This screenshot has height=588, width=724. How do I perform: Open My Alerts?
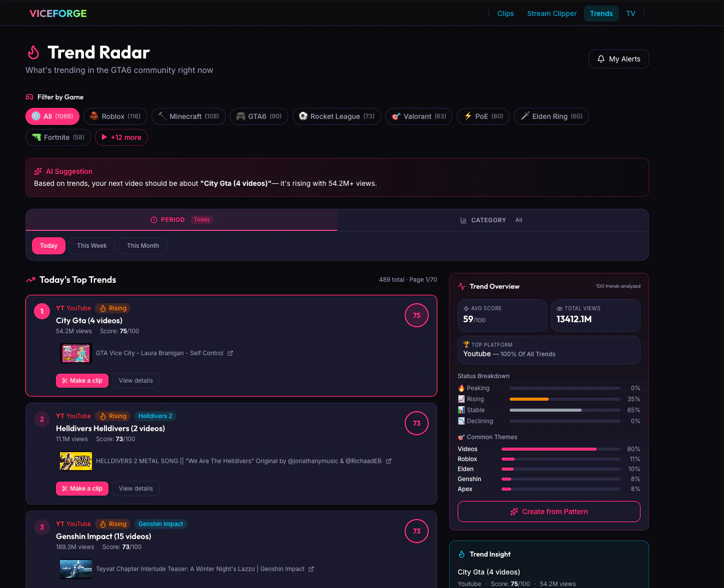coord(619,59)
